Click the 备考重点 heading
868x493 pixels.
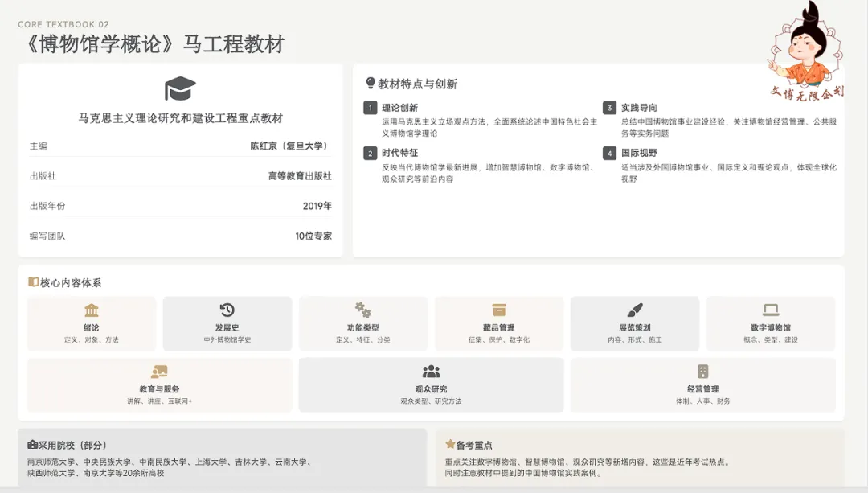coord(474,445)
